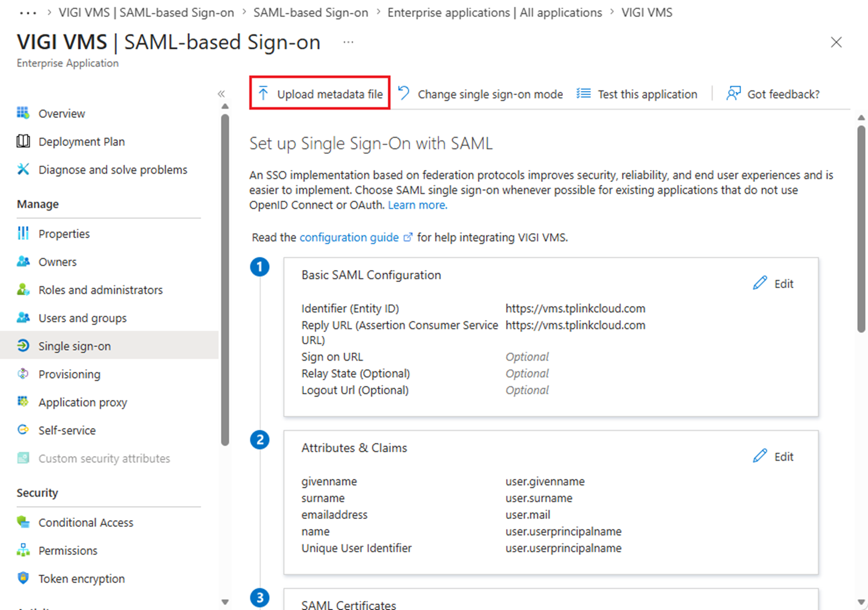Viewport: 868px width, 610px height.
Task: Click the upload arrow icon
Action: pos(263,93)
